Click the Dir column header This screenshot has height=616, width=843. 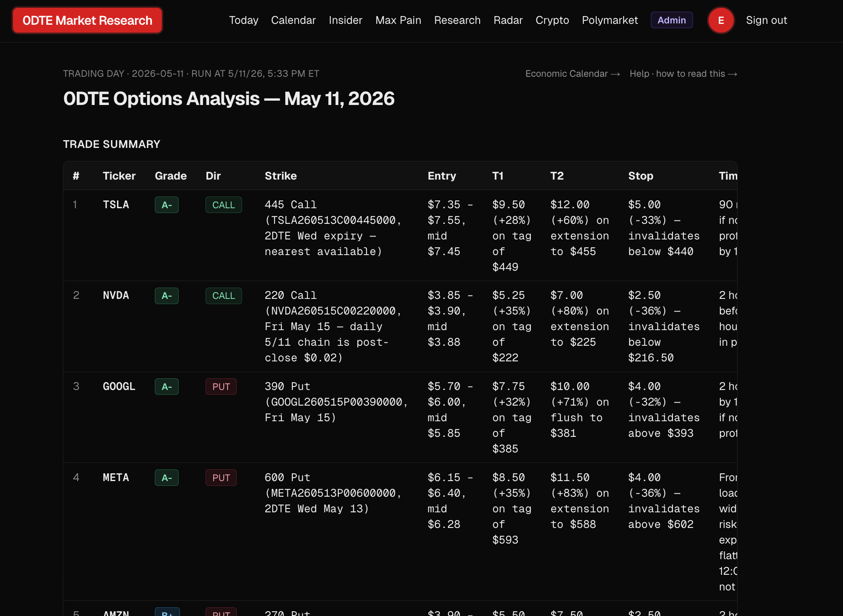tap(213, 176)
